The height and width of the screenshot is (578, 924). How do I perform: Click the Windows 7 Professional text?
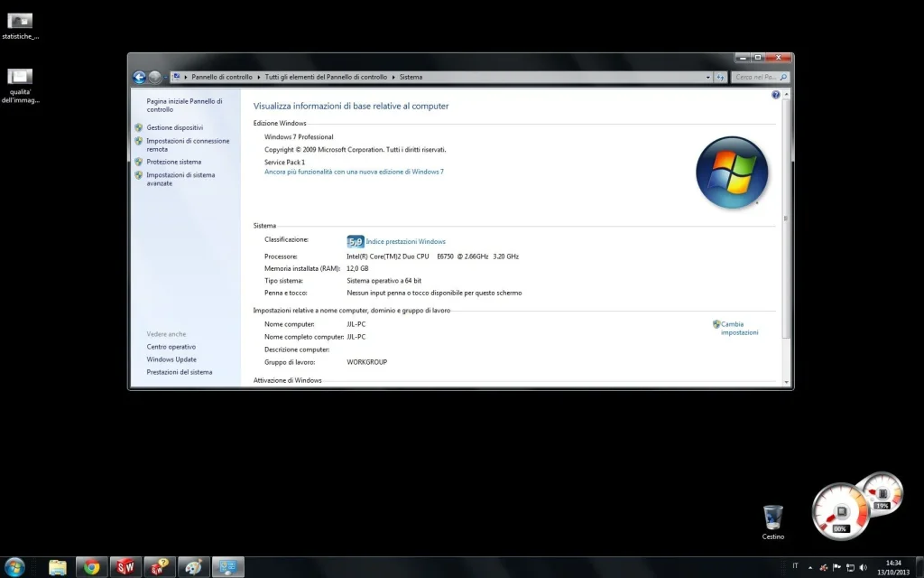(x=299, y=137)
